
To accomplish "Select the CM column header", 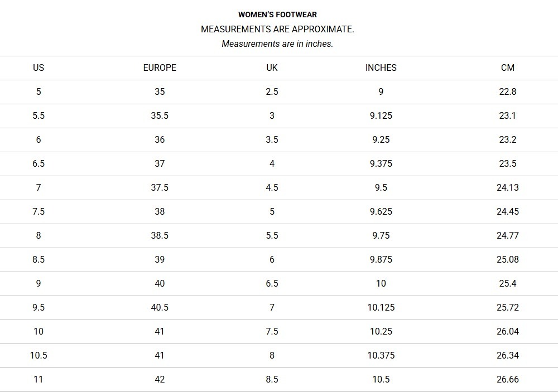I will coord(508,67).
